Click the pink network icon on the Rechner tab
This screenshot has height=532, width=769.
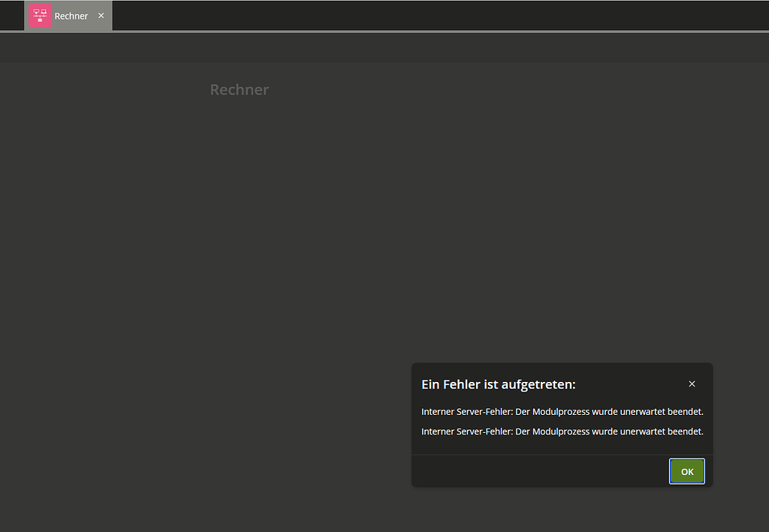[40, 15]
